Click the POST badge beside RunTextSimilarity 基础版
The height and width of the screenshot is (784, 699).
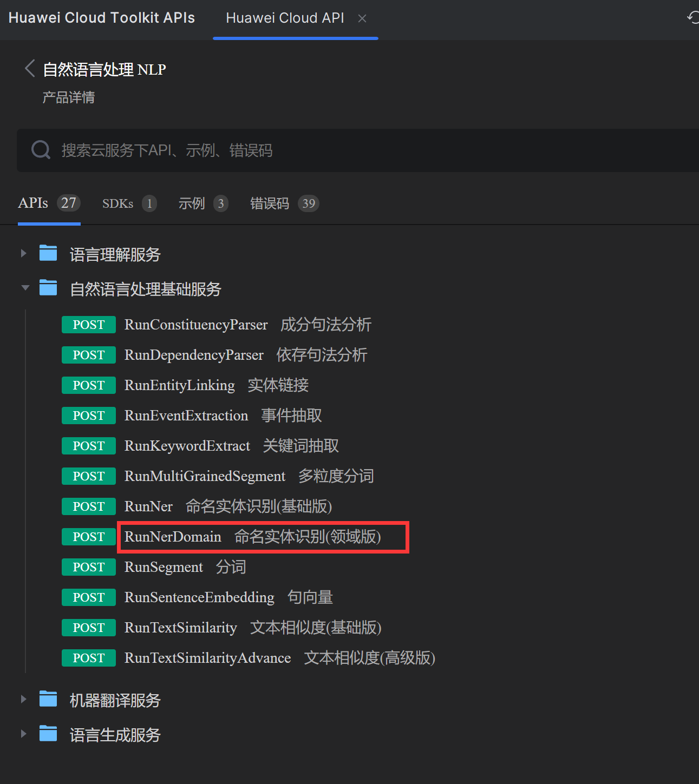click(89, 628)
